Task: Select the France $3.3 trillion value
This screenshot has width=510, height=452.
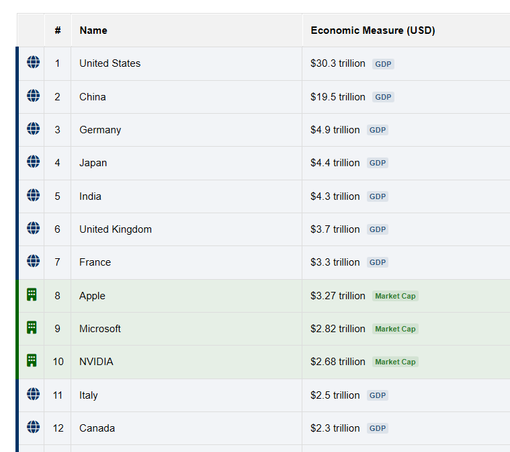Action: click(335, 262)
